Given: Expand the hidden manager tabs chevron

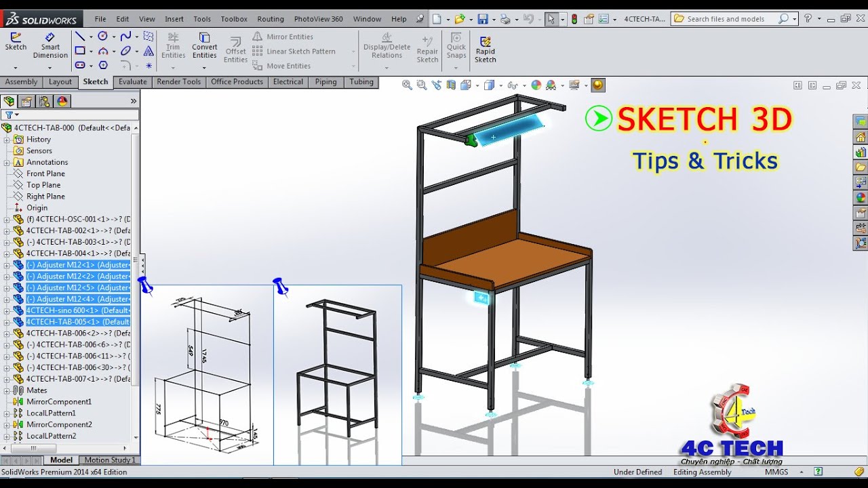Looking at the screenshot, I should click(x=134, y=101).
